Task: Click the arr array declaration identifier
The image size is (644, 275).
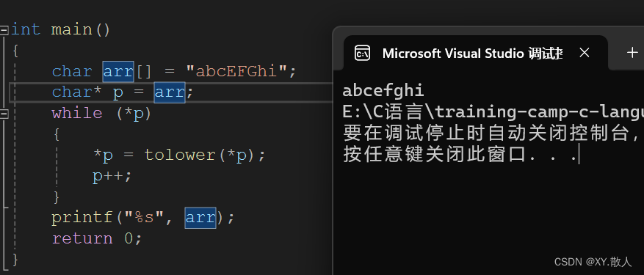Action: (118, 71)
